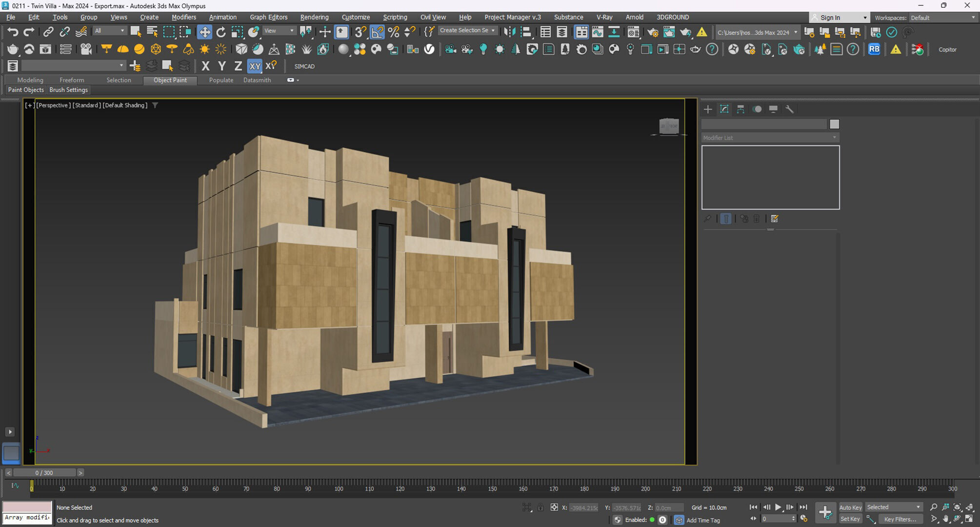
Task: Open the Hierarchy command panel tab
Action: tap(740, 109)
